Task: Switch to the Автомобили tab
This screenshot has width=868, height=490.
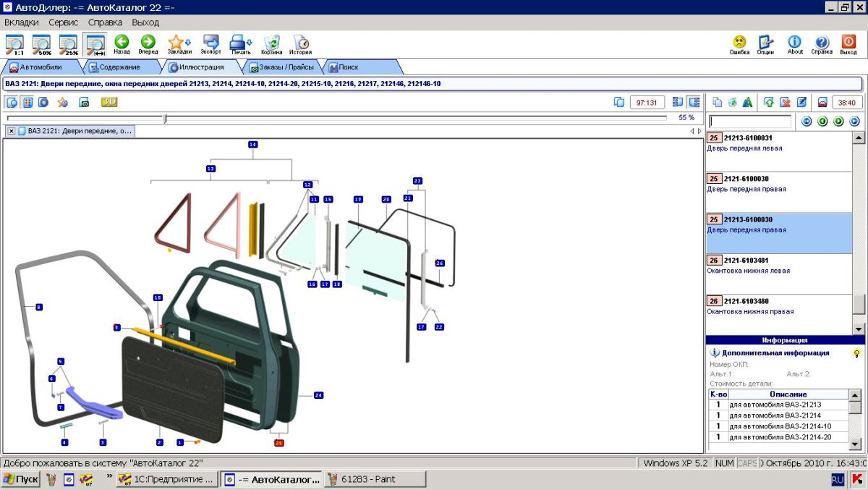Action: (x=41, y=67)
